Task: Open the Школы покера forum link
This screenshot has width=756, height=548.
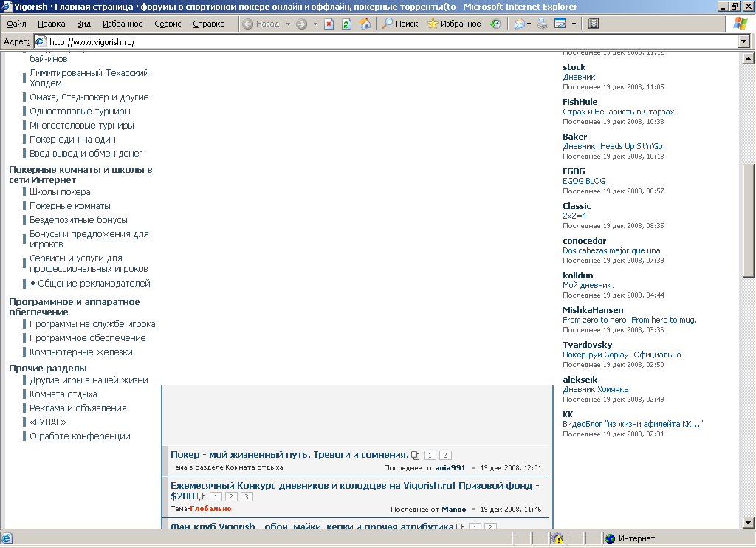Action: tap(60, 192)
